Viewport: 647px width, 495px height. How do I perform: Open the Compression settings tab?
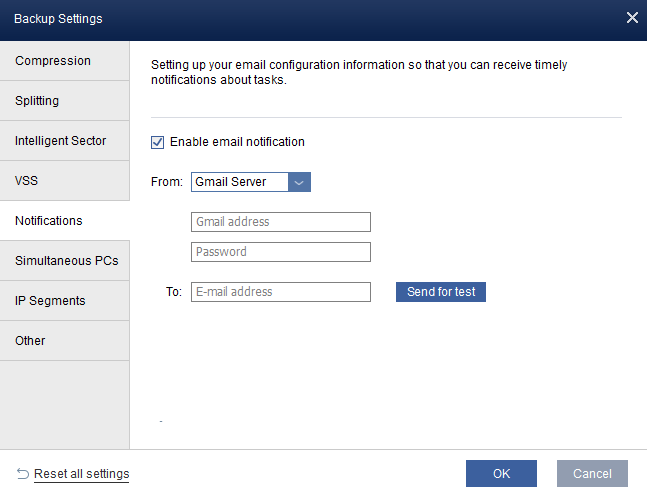(x=65, y=61)
